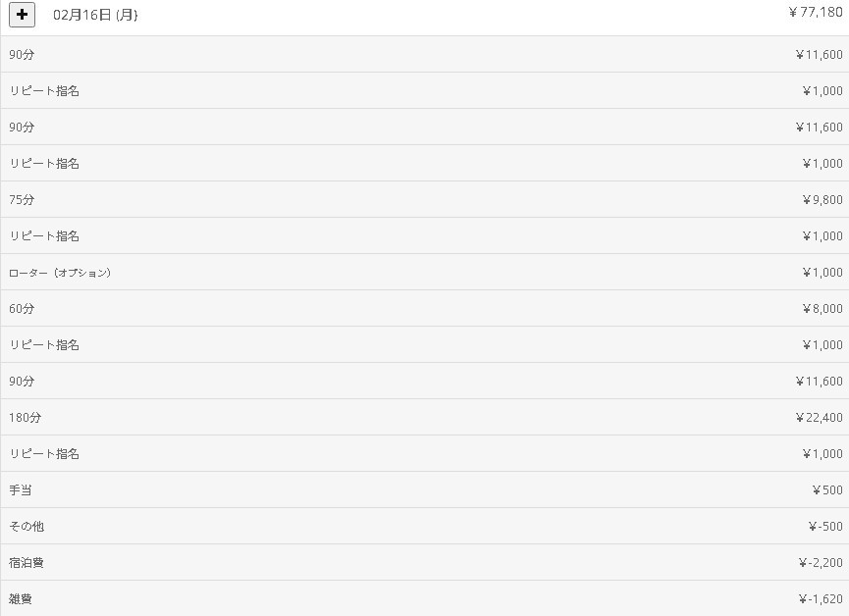Select the ¥1,000 amount in ローター row
Viewport: 849px width, 616px height.
822,273
